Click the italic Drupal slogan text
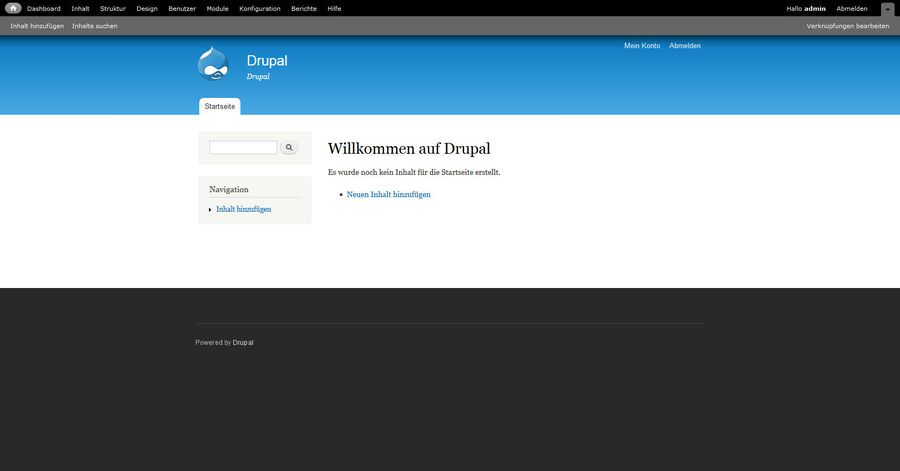The height and width of the screenshot is (471, 900). (258, 76)
